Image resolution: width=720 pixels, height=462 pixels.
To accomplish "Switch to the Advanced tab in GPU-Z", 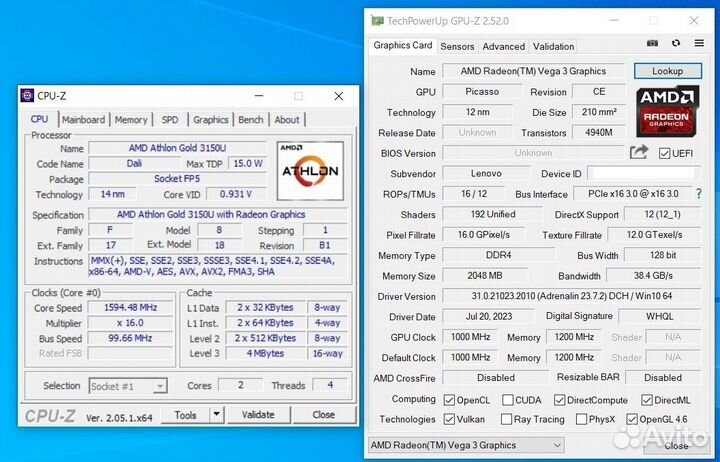I will [x=503, y=46].
